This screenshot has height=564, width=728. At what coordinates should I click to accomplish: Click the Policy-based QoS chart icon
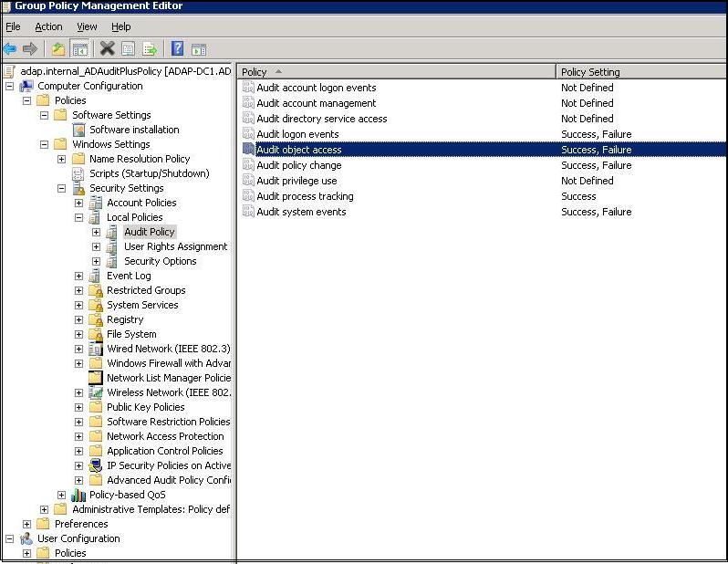point(78,495)
